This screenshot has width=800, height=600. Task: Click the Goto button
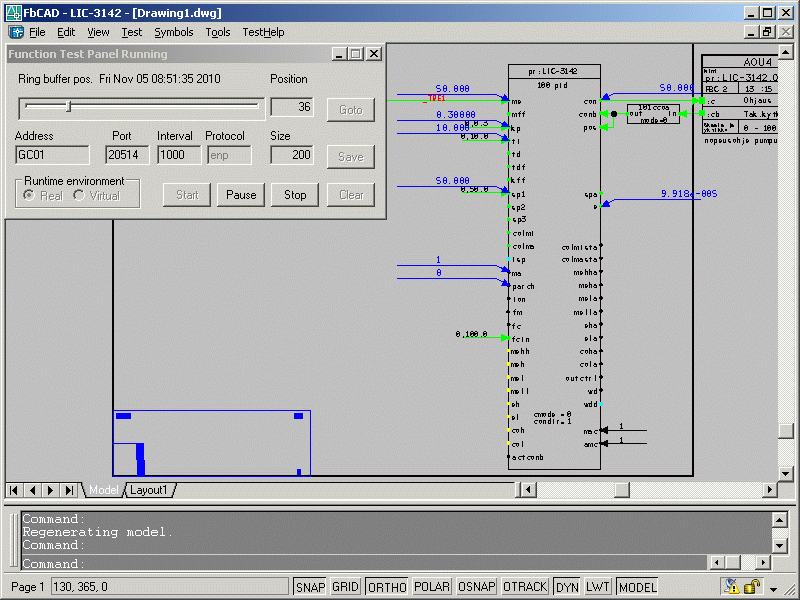tap(351, 110)
